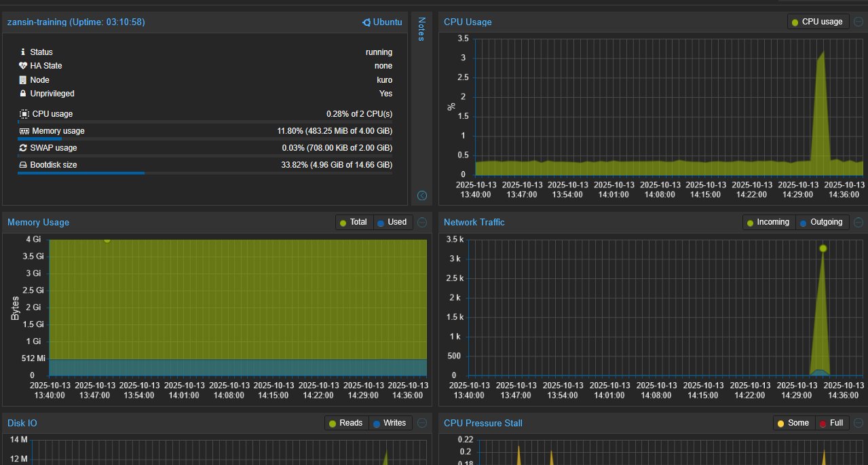Viewport: 868px width, 465px height.
Task: Toggle the Some pressure stall legend
Action: click(793, 423)
